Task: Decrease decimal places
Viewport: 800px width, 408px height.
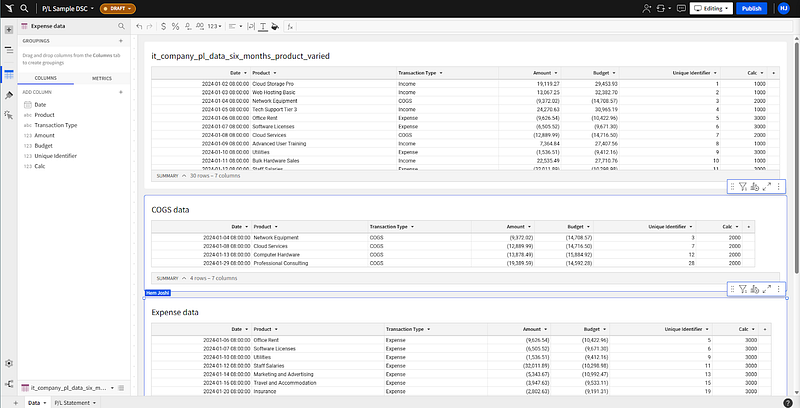Action: (x=188, y=27)
